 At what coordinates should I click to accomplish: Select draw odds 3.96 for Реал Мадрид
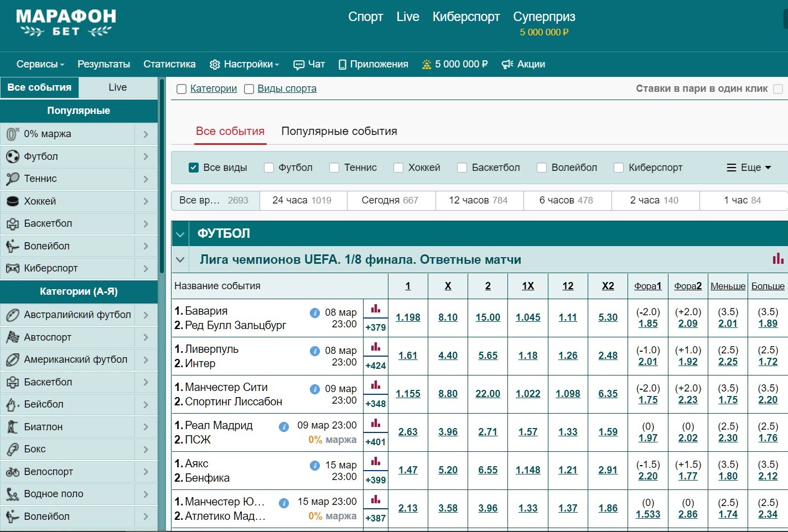click(x=448, y=432)
